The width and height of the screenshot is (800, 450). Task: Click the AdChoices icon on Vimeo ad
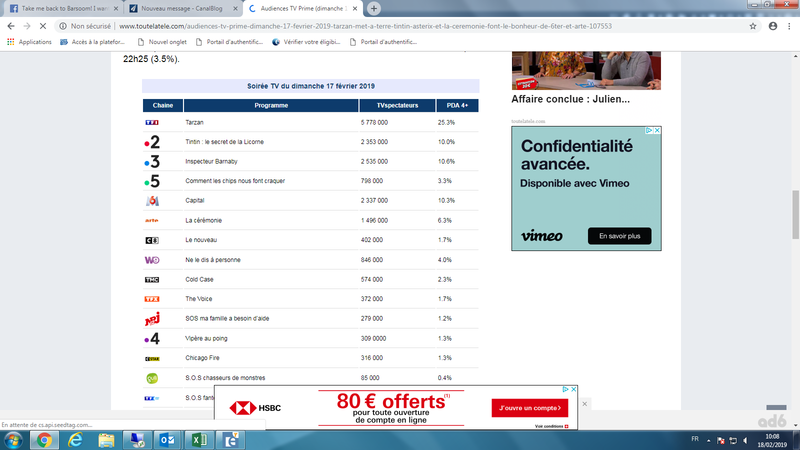[x=649, y=131]
